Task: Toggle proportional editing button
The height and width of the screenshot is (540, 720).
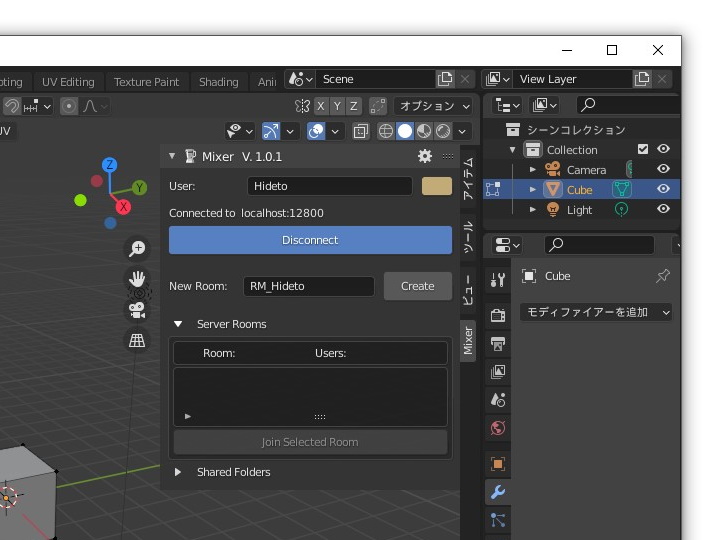Action: (69, 107)
